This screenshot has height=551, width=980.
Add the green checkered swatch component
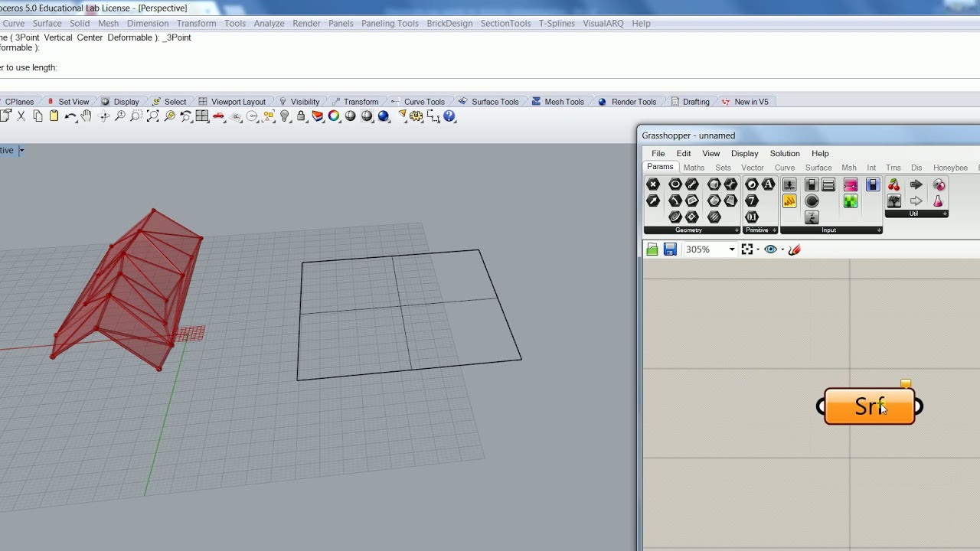coord(851,201)
